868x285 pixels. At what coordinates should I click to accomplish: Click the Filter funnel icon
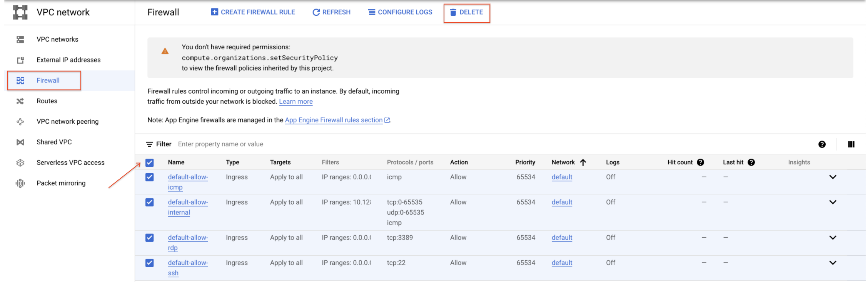tap(149, 144)
